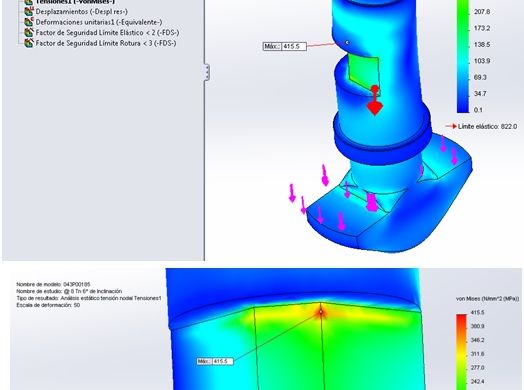Open Desplazamientos (-Despl res-) plot

[x=82, y=12]
